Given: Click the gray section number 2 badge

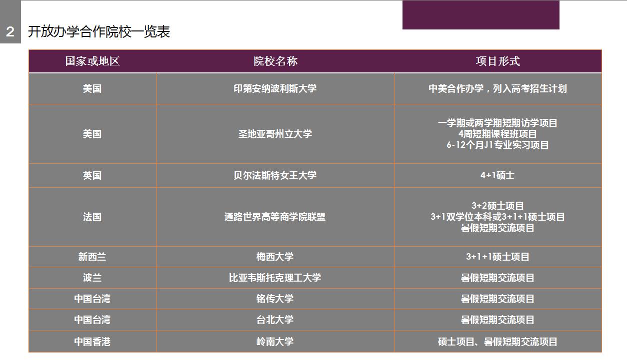Looking at the screenshot, I should click(x=10, y=32).
